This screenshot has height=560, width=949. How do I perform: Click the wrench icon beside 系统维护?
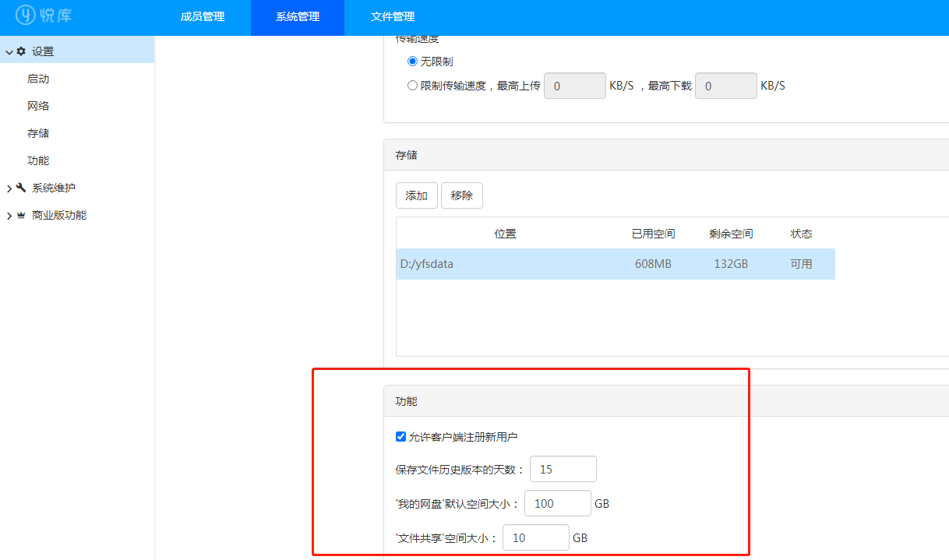21,188
